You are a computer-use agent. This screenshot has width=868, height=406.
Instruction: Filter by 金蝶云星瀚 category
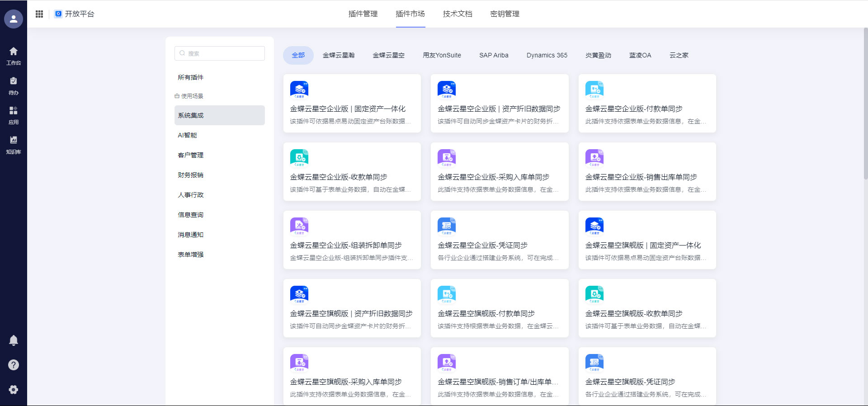tap(338, 55)
